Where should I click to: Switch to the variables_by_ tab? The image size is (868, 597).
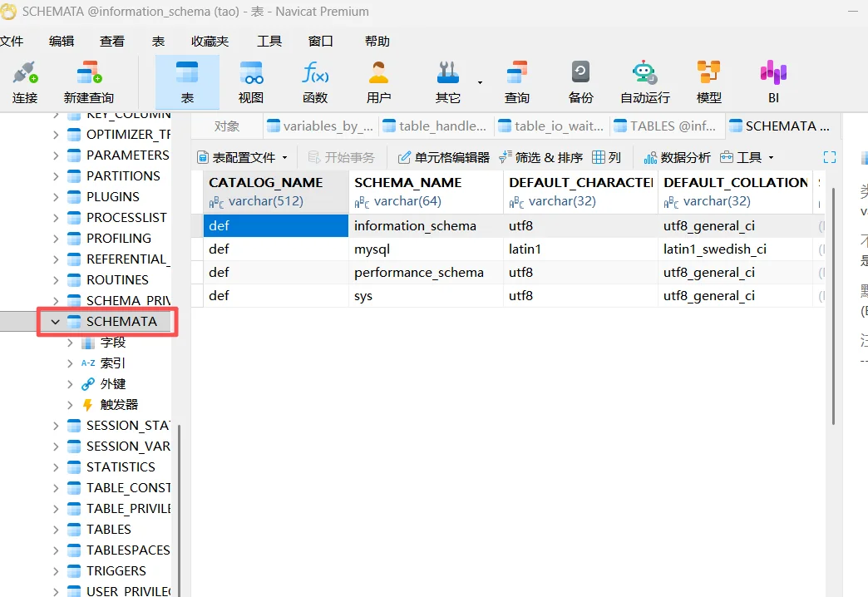[320, 126]
